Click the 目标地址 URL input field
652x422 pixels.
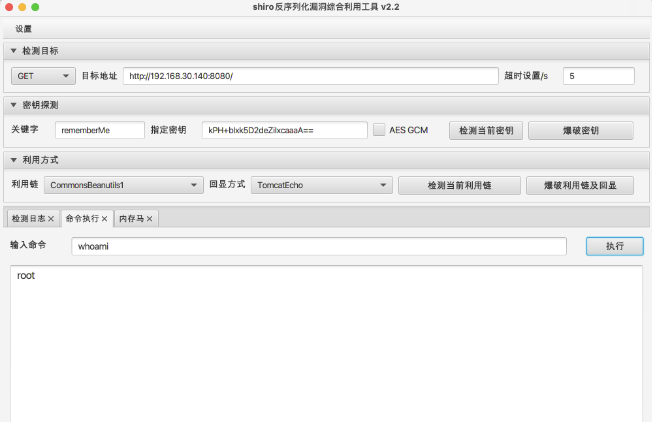coord(311,76)
